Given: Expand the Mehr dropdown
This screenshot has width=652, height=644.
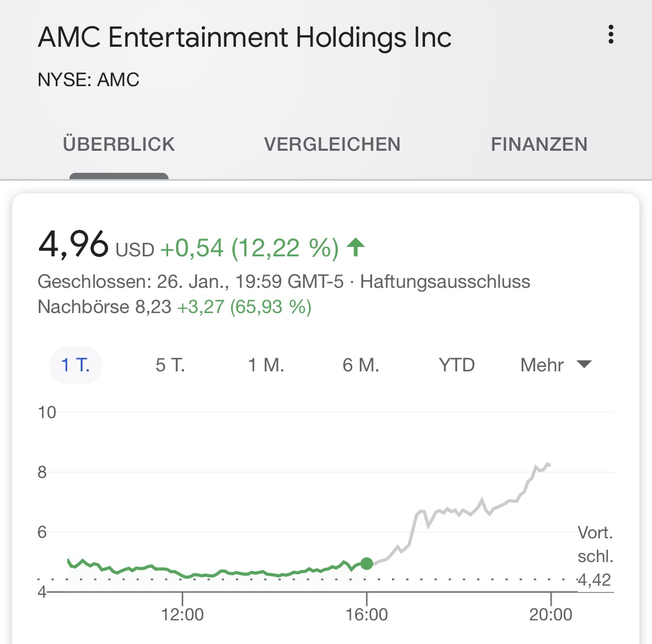Looking at the screenshot, I should coord(541,365).
